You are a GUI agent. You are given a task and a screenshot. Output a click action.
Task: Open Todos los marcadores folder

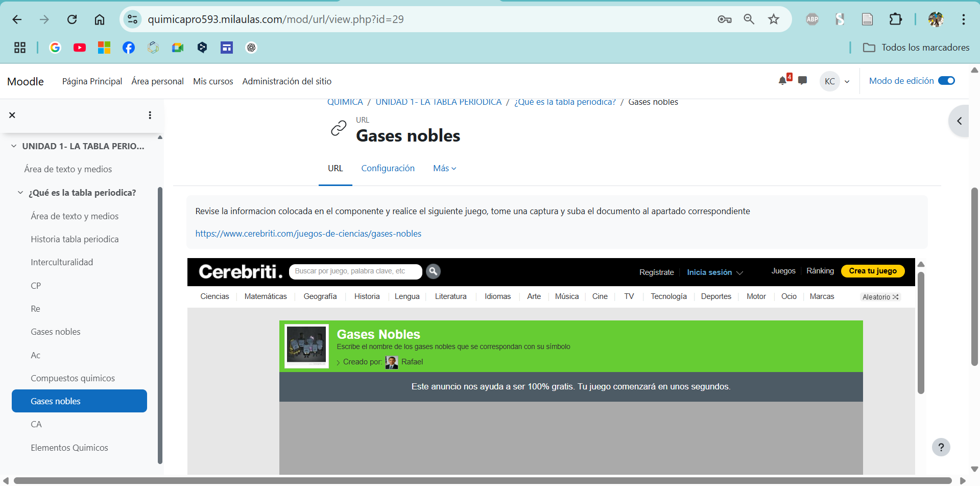point(916,48)
